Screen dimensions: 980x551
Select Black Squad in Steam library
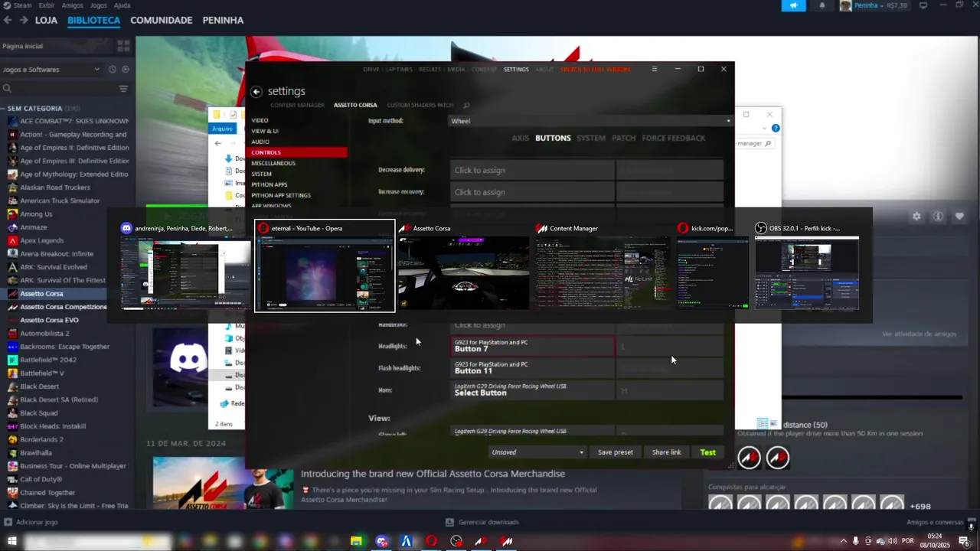[38, 412]
